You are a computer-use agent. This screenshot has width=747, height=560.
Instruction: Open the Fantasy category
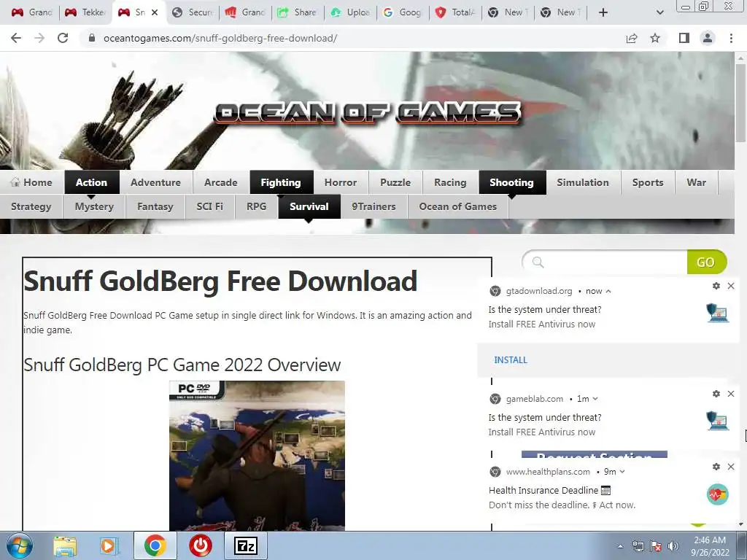point(155,206)
